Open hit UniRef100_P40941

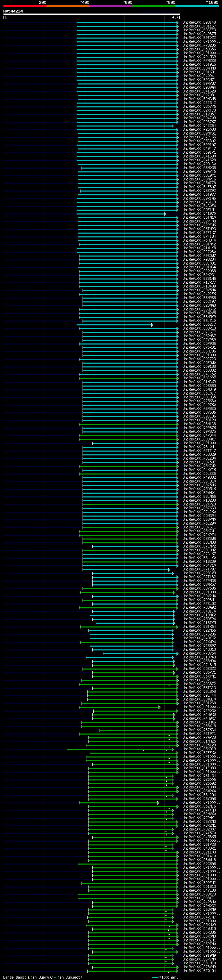(x=199, y=76)
